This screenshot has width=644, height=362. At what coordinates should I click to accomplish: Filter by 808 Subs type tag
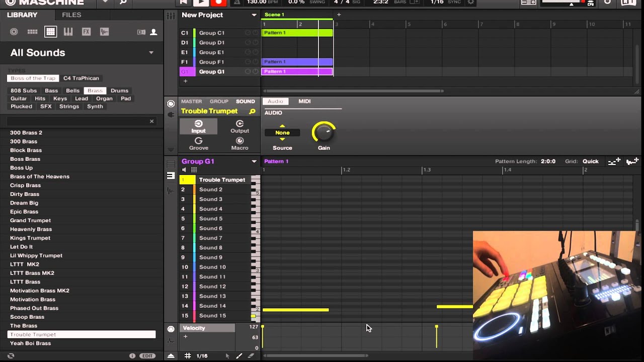point(24,90)
